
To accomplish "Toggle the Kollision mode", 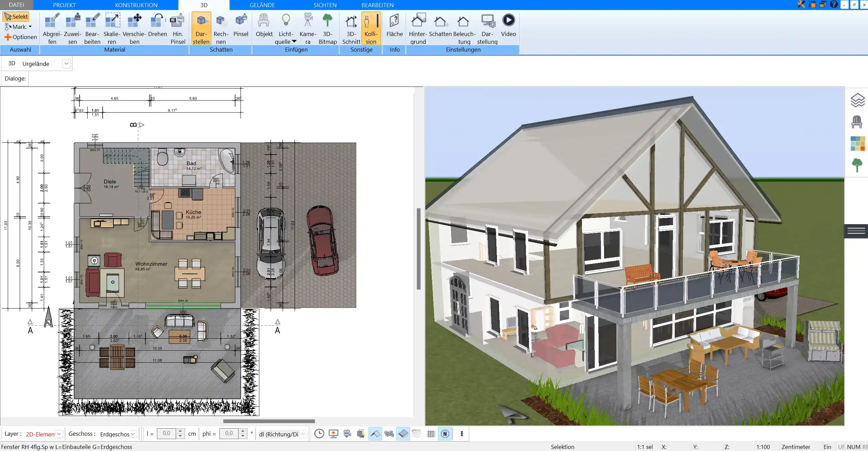I will 371,29.
